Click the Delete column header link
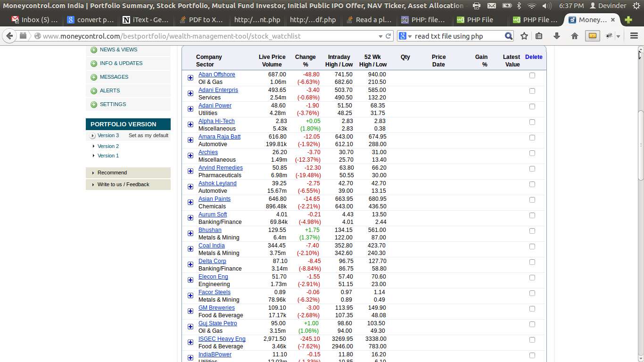644x362 pixels. 534,57
